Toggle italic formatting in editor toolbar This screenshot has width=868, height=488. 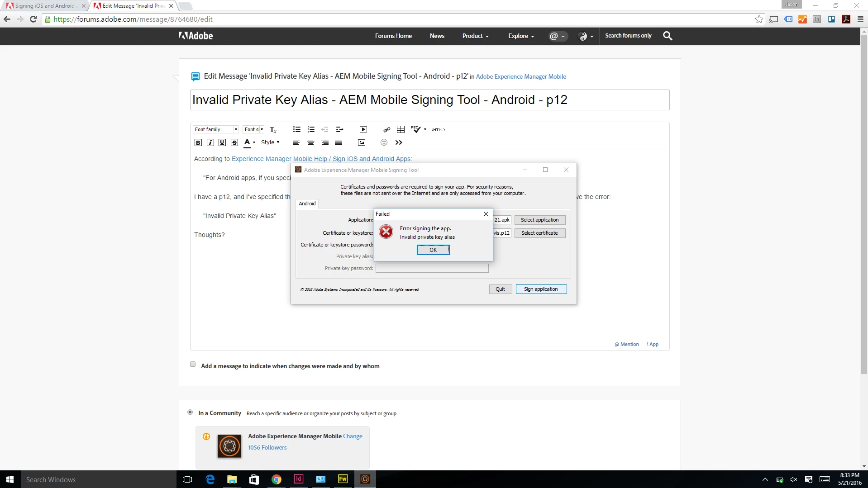210,142
